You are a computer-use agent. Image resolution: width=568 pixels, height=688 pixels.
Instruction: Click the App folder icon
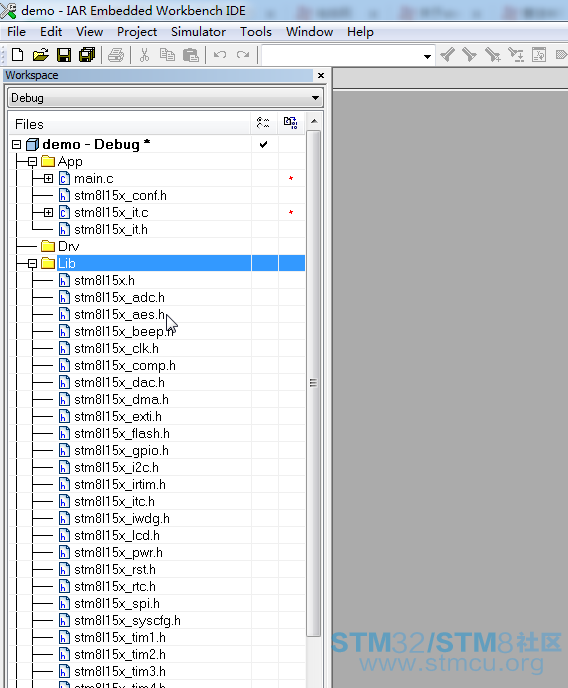pos(47,161)
